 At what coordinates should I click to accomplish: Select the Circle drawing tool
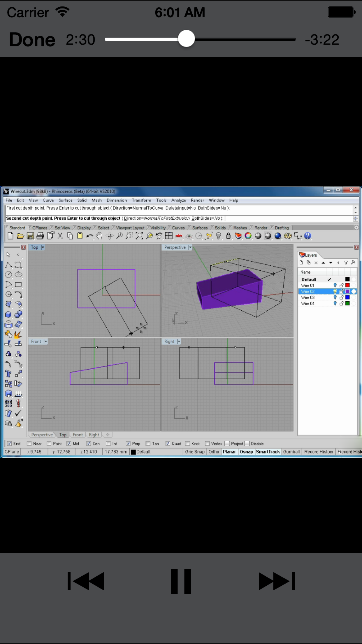pos(8,274)
